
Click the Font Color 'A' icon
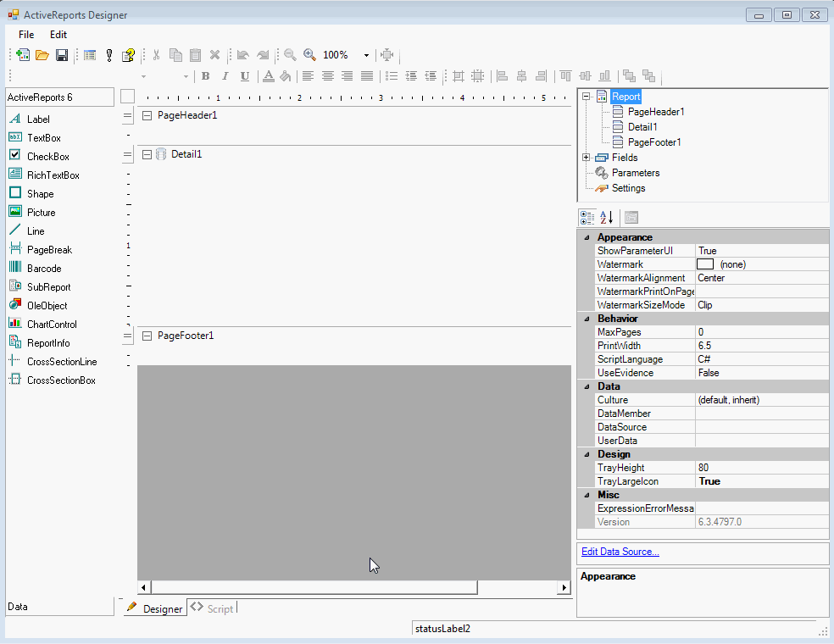pos(269,76)
